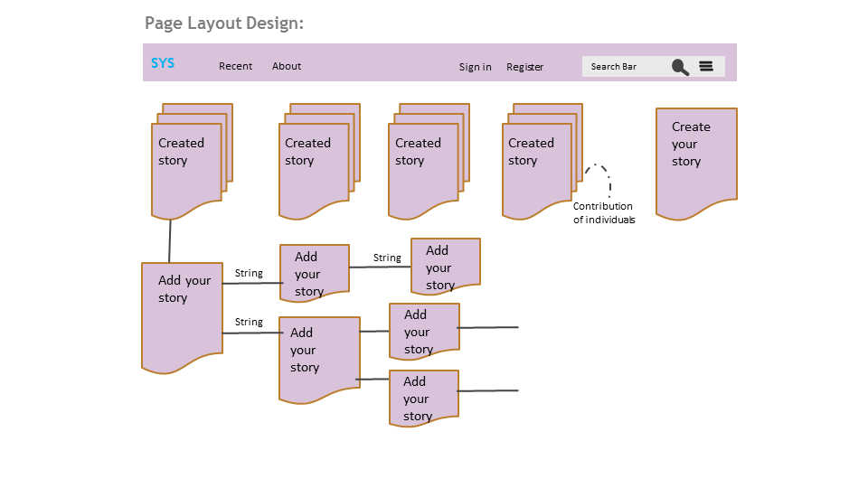Open the third Created story stack
The height and width of the screenshot is (488, 868).
click(423, 167)
